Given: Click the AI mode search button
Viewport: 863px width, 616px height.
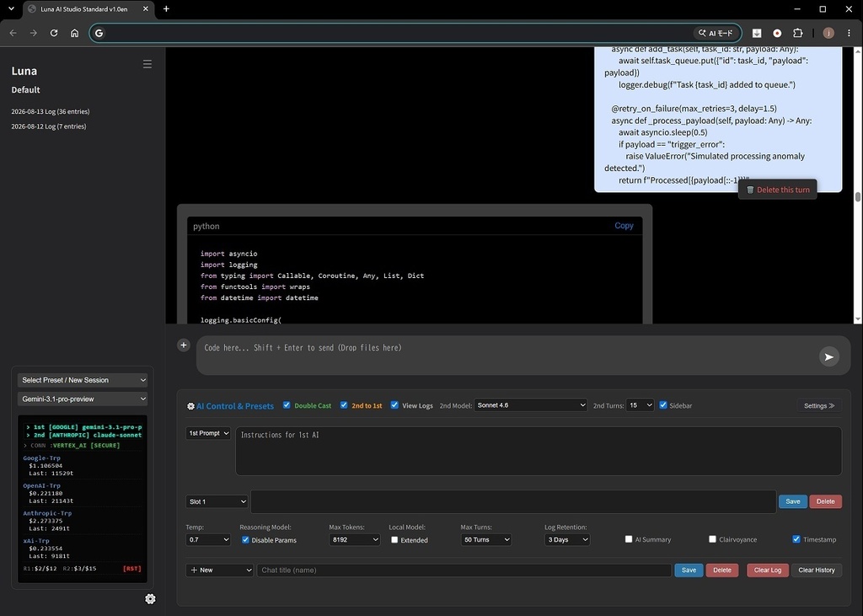Looking at the screenshot, I should point(716,33).
